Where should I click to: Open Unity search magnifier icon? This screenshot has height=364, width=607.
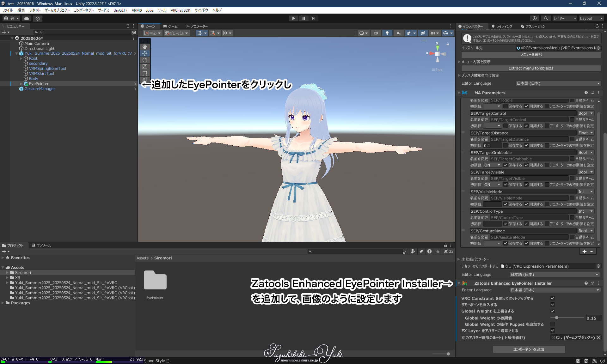546,19
